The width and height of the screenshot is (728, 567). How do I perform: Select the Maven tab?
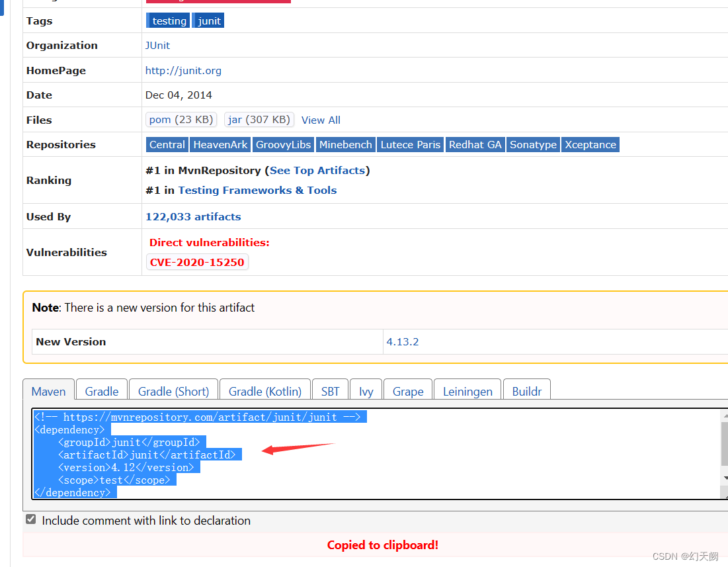click(48, 392)
